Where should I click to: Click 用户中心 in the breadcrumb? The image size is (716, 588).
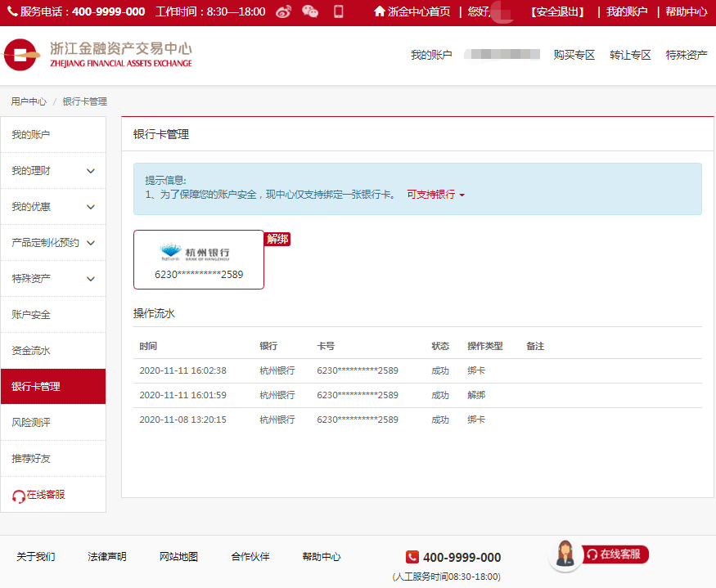pyautogui.click(x=29, y=101)
